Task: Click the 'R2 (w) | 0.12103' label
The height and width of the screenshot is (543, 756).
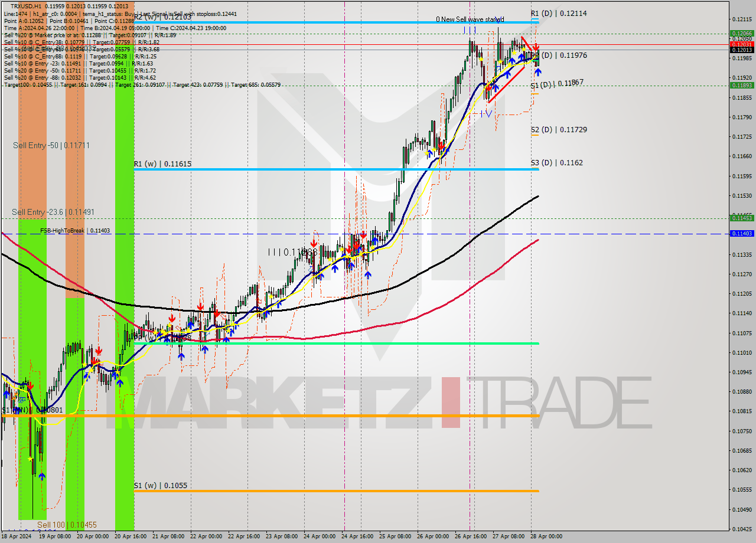Action: click(x=162, y=17)
